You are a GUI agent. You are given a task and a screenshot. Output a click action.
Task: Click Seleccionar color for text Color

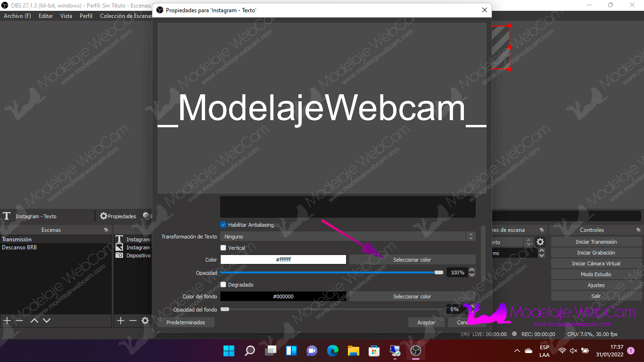(412, 260)
